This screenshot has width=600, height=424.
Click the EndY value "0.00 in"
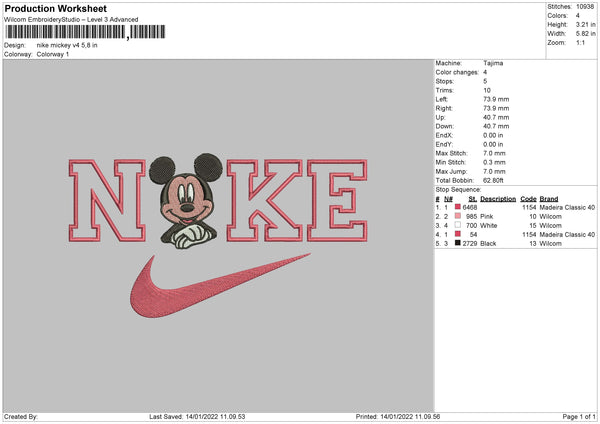[x=493, y=145]
